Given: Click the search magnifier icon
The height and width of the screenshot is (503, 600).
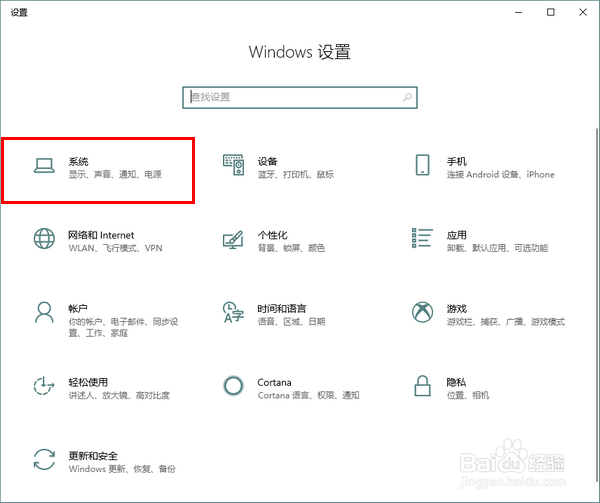Looking at the screenshot, I should [407, 98].
